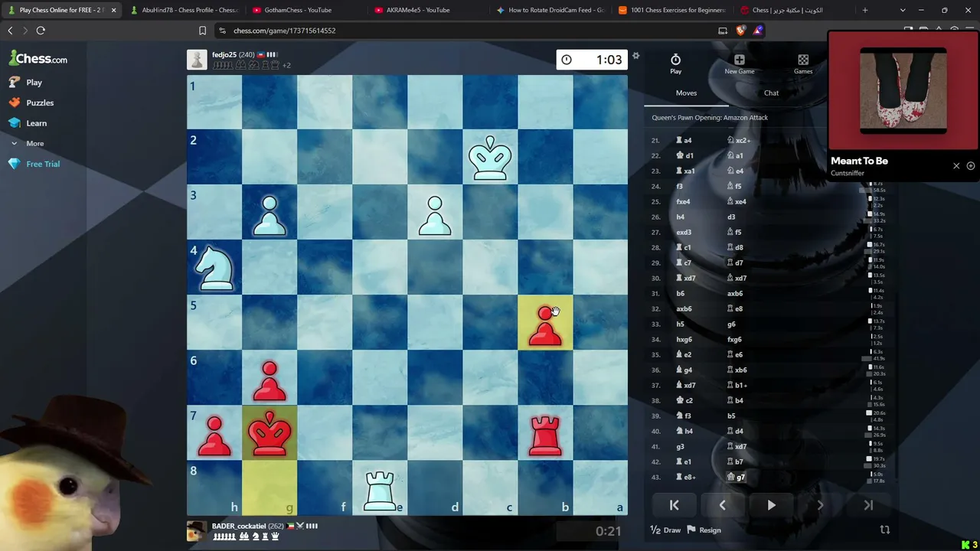980x551 pixels.
Task: Select the Play stopwatch tab
Action: 675,64
